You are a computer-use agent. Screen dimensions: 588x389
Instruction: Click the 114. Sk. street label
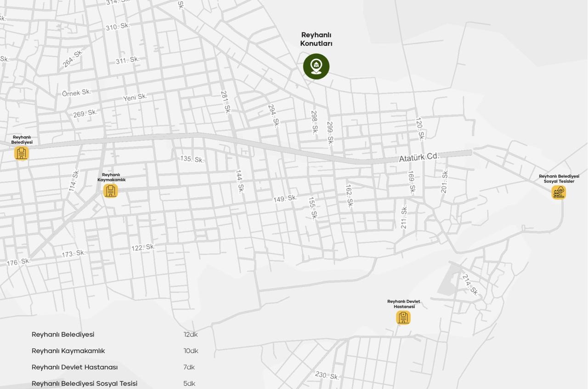(x=74, y=180)
